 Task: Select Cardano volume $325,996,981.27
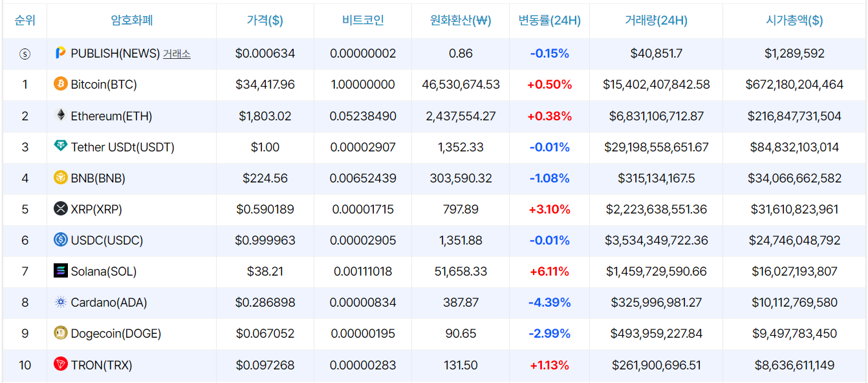pos(656,302)
